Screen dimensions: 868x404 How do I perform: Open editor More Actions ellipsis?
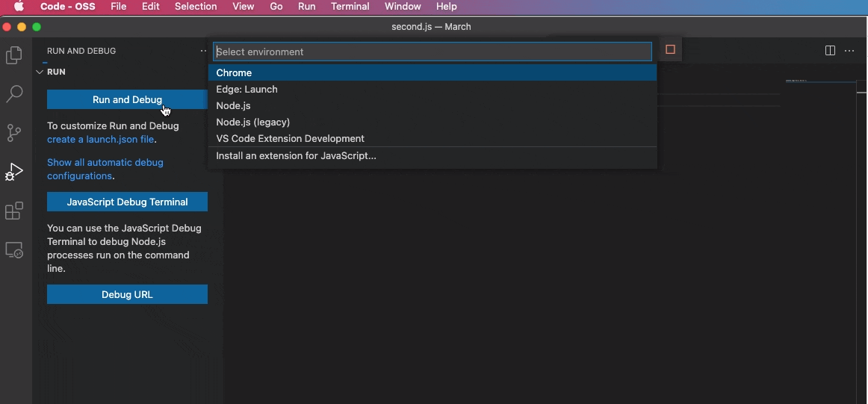(849, 51)
